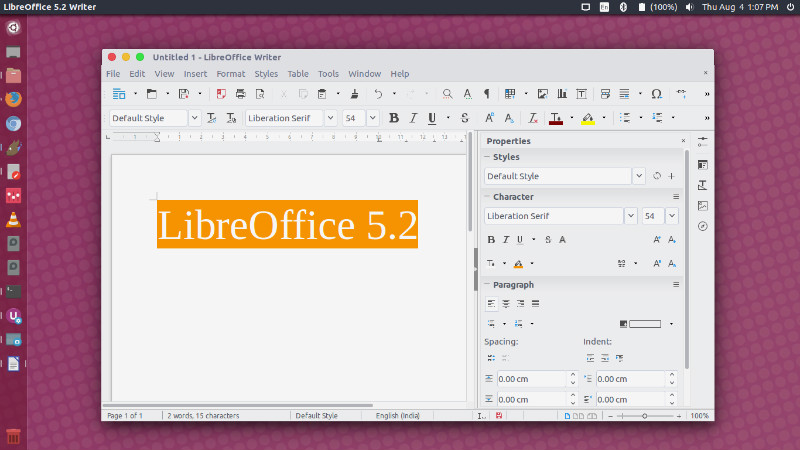Viewport: 800px width, 450px height.
Task: Open a file using the toolbar icon
Action: tap(152, 94)
